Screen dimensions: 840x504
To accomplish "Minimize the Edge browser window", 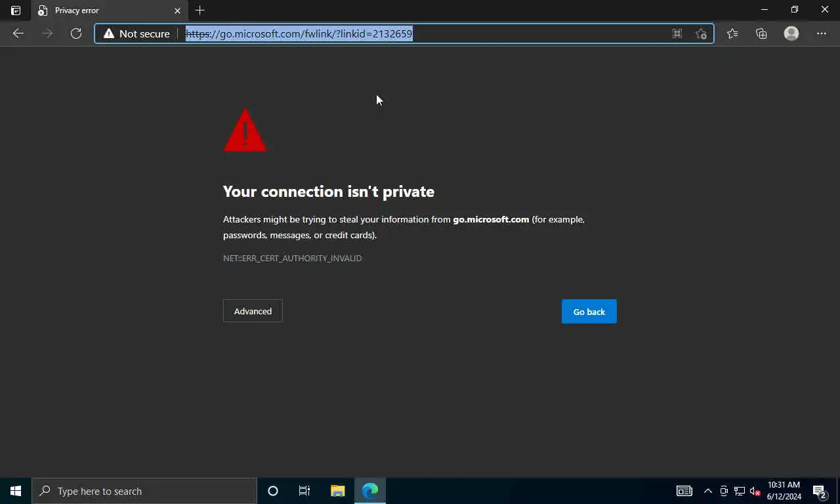I will pos(765,10).
